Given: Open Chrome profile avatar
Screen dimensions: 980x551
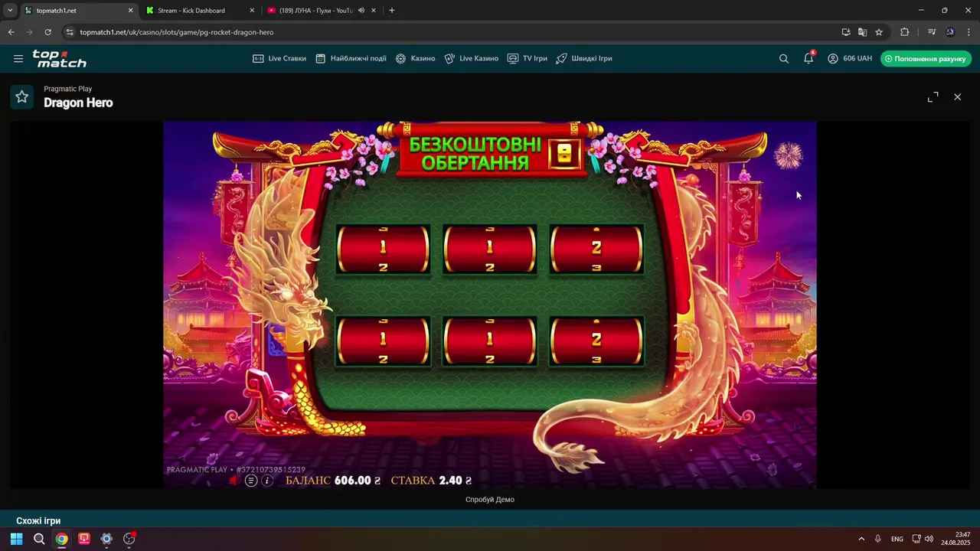Looking at the screenshot, I should [950, 32].
